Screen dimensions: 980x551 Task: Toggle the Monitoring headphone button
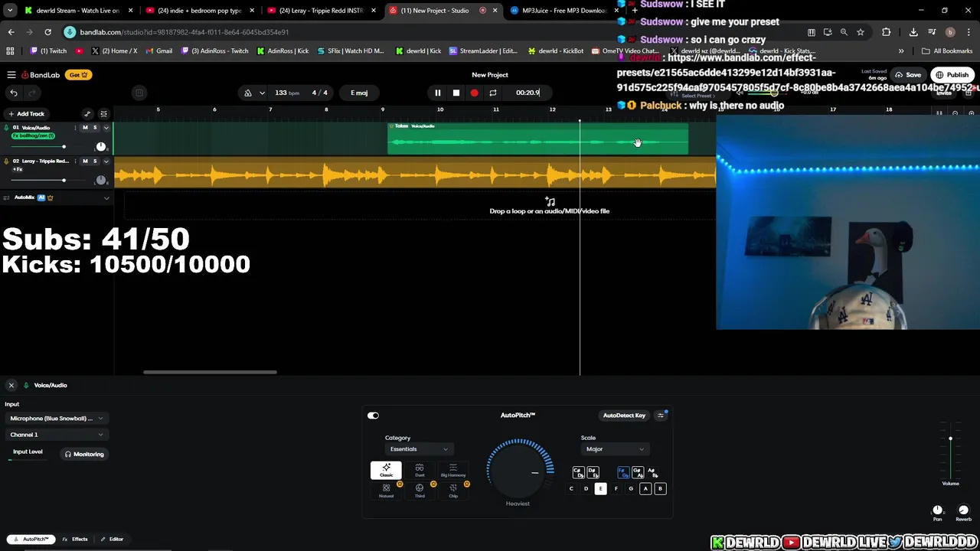point(84,454)
